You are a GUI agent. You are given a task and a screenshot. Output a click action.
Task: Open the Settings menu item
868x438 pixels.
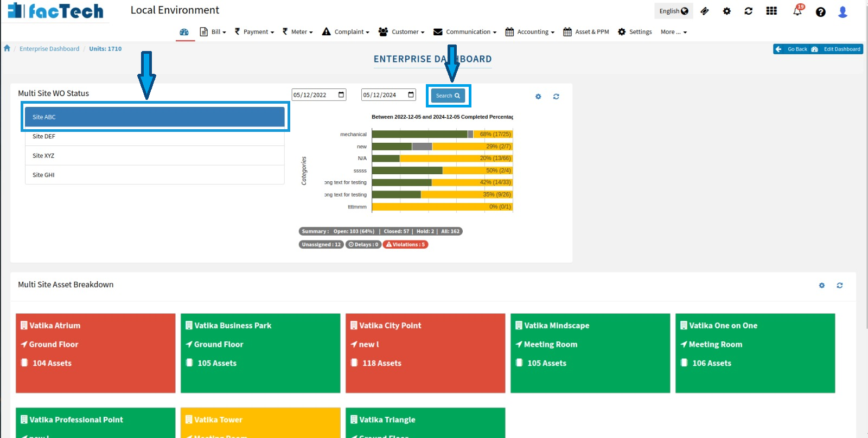click(635, 32)
